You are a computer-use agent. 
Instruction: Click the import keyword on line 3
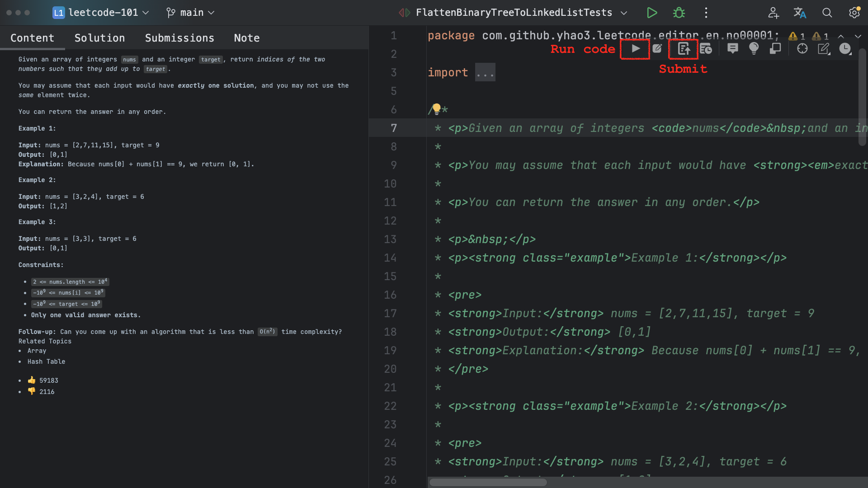pos(448,72)
